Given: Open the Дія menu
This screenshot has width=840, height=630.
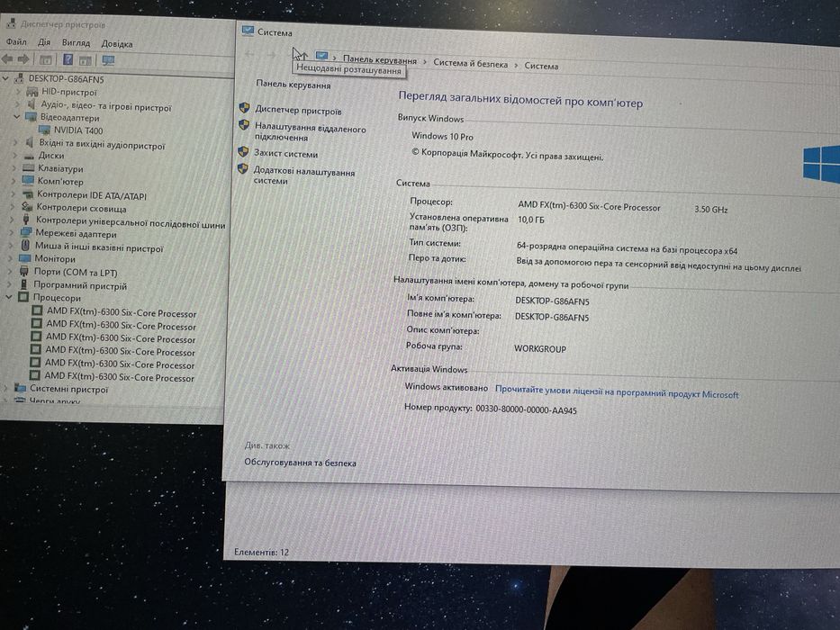Looking at the screenshot, I should click(44, 42).
